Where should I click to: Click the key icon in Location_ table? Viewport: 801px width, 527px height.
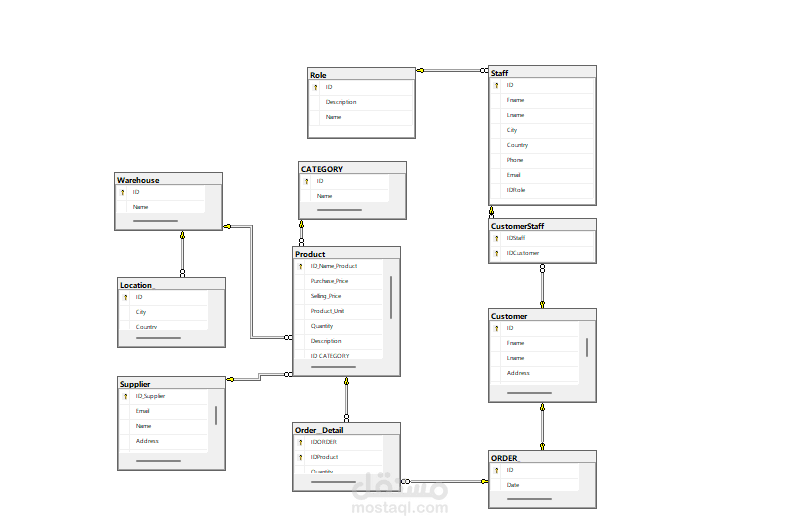pyautogui.click(x=126, y=297)
